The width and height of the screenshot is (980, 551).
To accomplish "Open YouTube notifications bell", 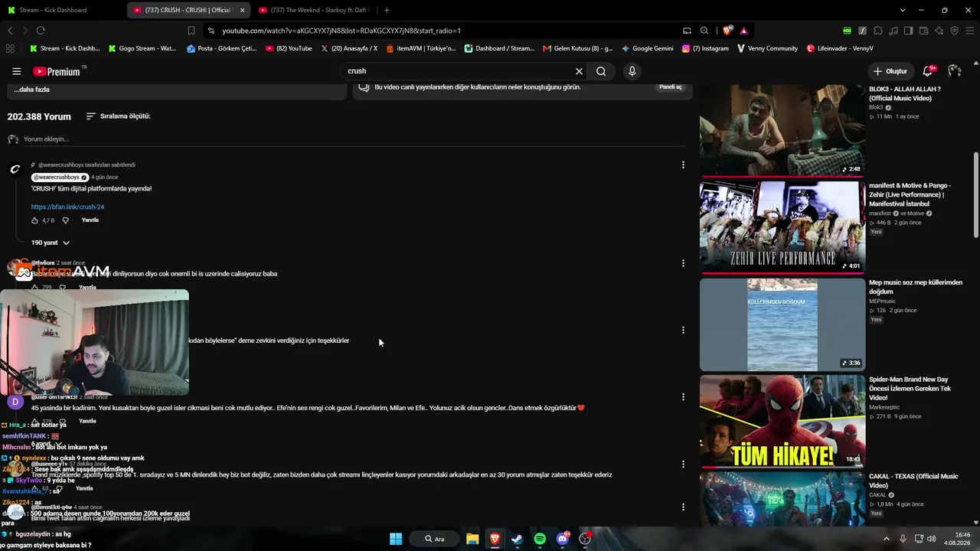I will click(x=927, y=71).
